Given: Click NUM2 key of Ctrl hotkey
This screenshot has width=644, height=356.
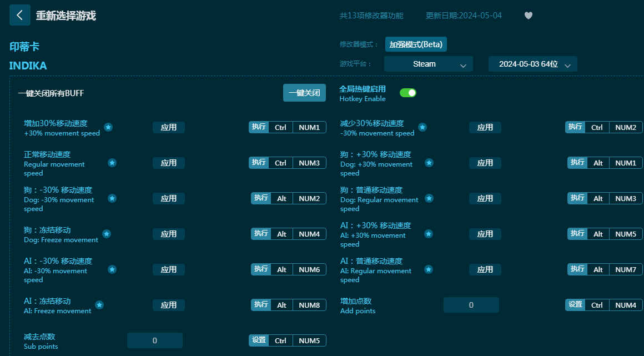Looking at the screenshot, I should pos(626,127).
